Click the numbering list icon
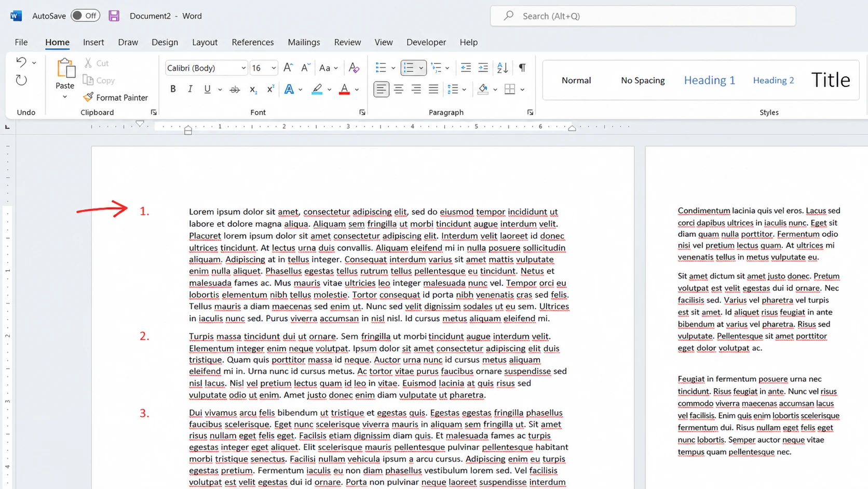This screenshot has height=489, width=868. [x=409, y=68]
